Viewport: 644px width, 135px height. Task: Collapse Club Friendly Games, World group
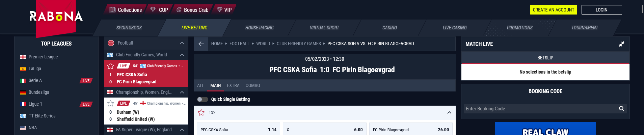point(182,55)
